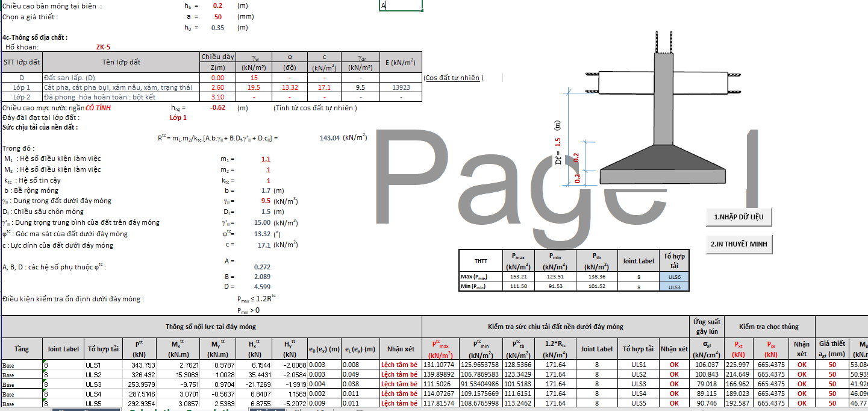Select layer thickness cell 3.10
The image size is (868, 411).
(217, 97)
